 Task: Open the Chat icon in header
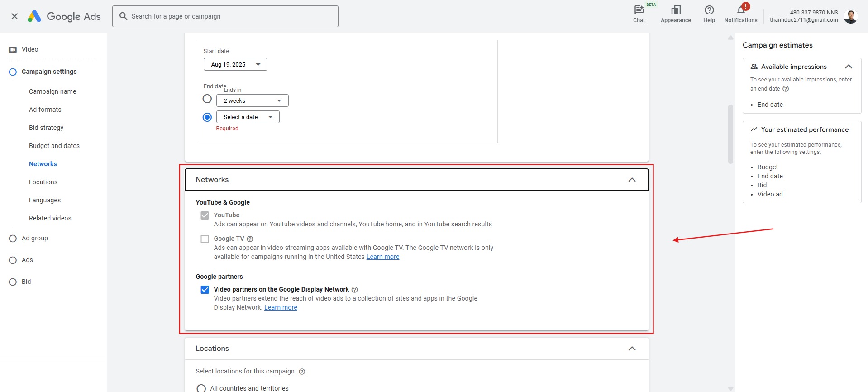pyautogui.click(x=639, y=10)
